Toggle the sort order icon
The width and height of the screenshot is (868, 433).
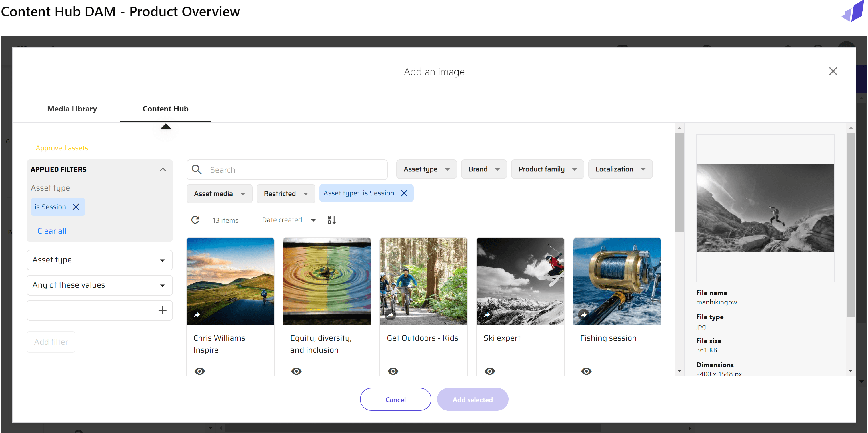click(x=331, y=220)
